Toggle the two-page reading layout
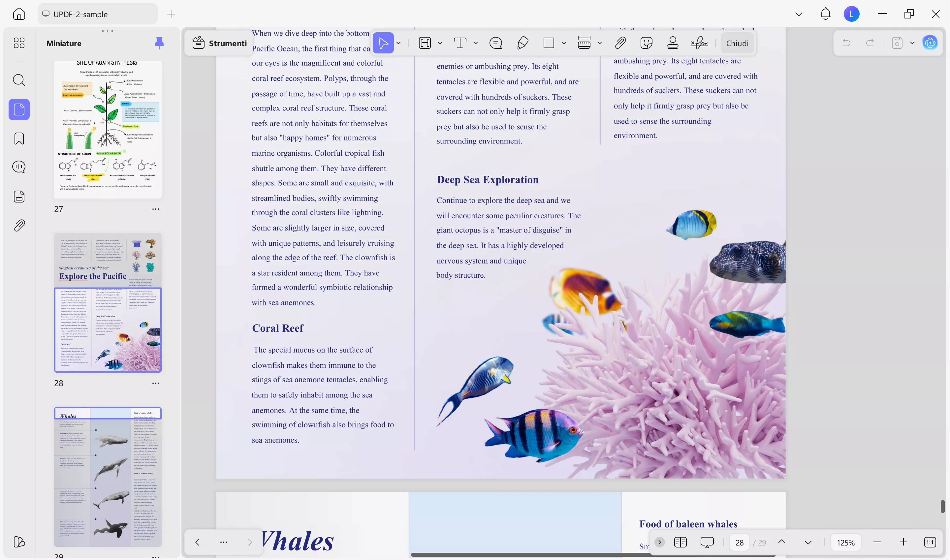The height and width of the screenshot is (560, 950). coord(680,542)
